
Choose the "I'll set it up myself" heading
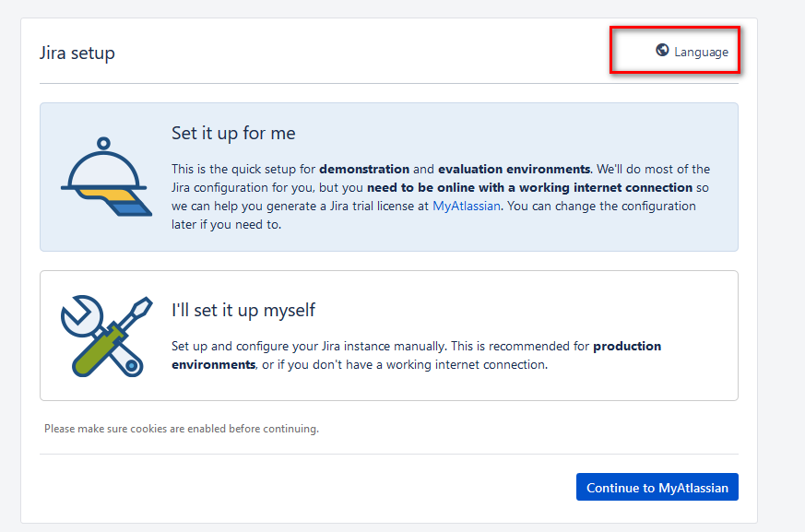point(243,310)
